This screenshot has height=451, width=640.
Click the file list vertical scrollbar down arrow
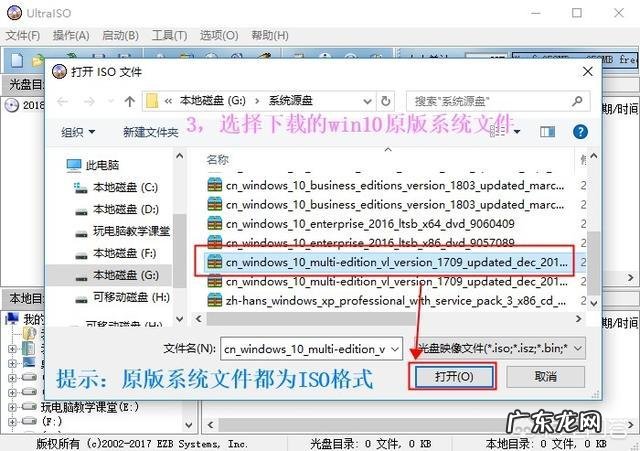(x=594, y=303)
